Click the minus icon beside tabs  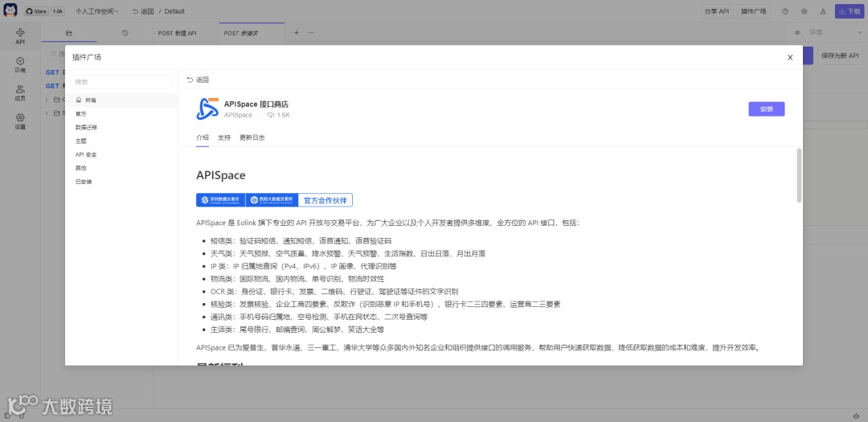click(x=310, y=33)
